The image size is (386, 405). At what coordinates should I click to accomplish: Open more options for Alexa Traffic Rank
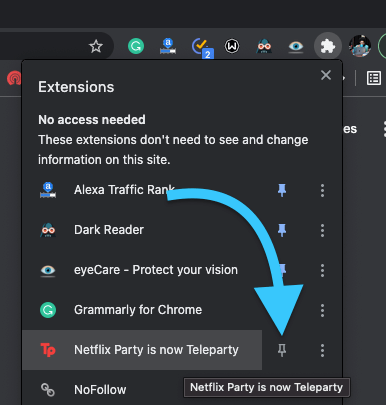pos(322,190)
